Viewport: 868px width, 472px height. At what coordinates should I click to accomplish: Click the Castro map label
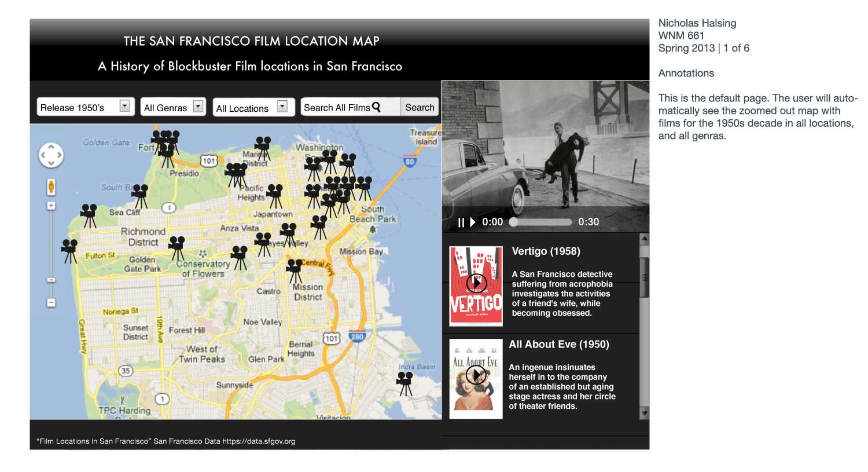point(269,291)
